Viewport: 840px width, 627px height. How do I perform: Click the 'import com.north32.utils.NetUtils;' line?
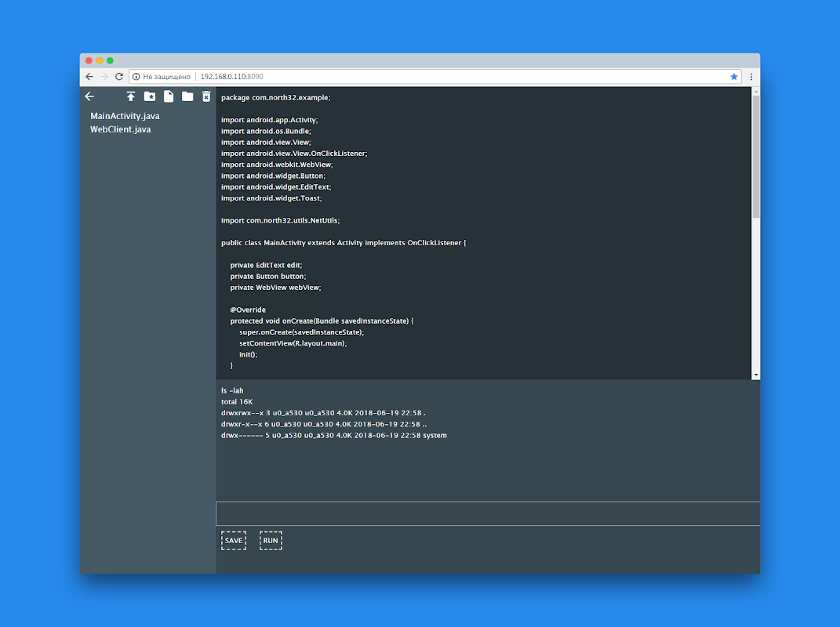point(280,220)
